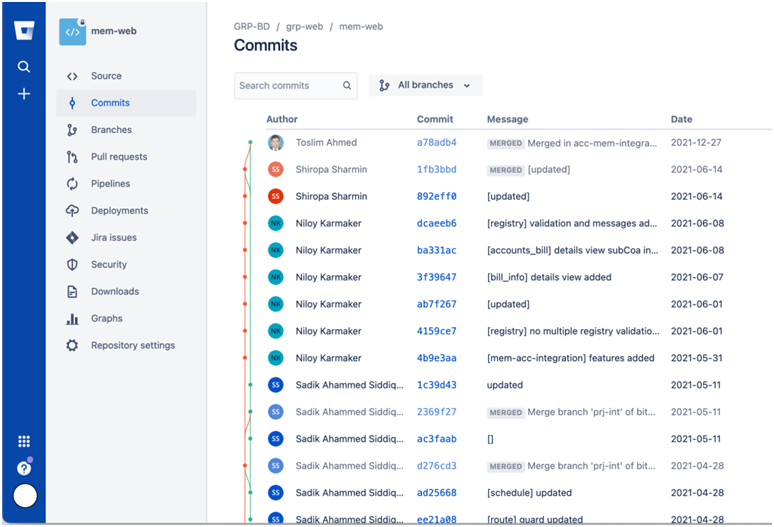The image size is (774, 527).
Task: Open commit 4b9e3aa link
Action: tap(436, 358)
